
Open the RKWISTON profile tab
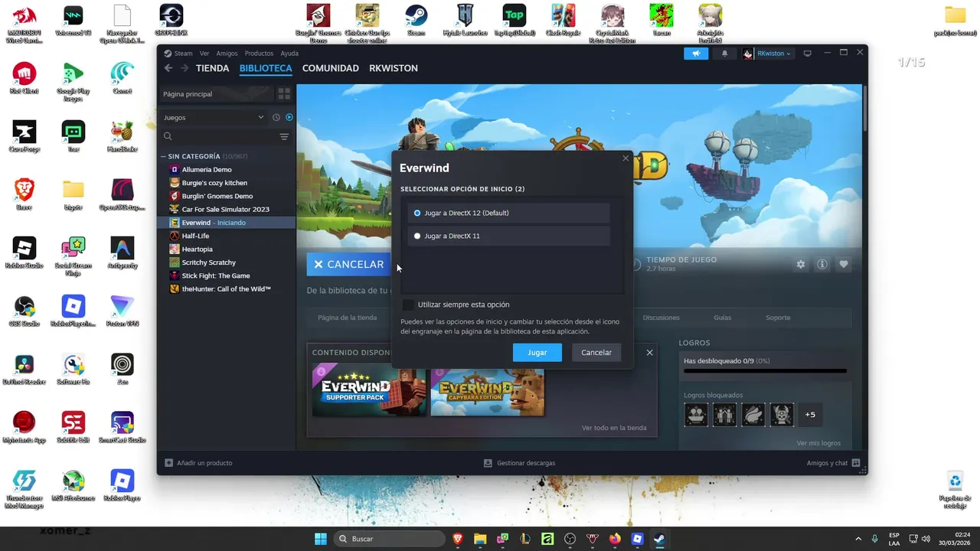(394, 68)
